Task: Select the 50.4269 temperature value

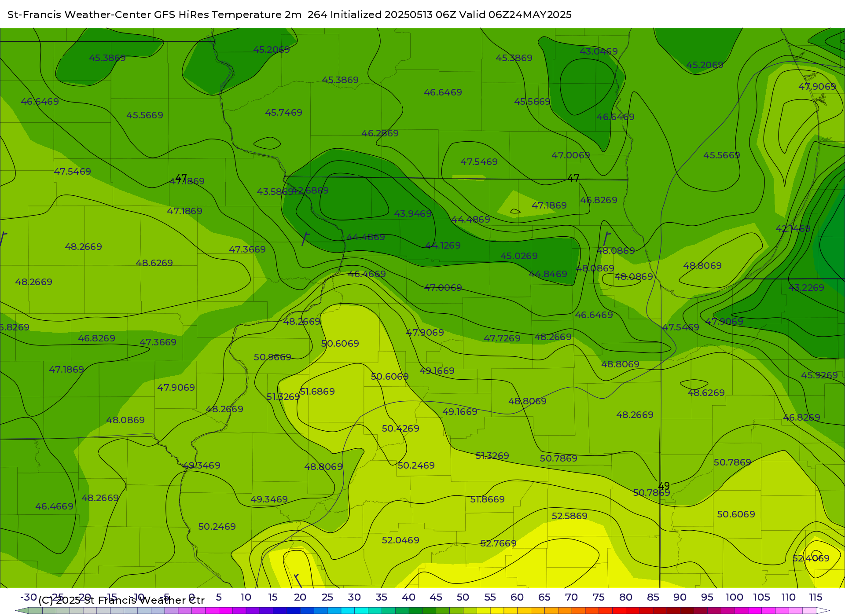Action: (400, 429)
